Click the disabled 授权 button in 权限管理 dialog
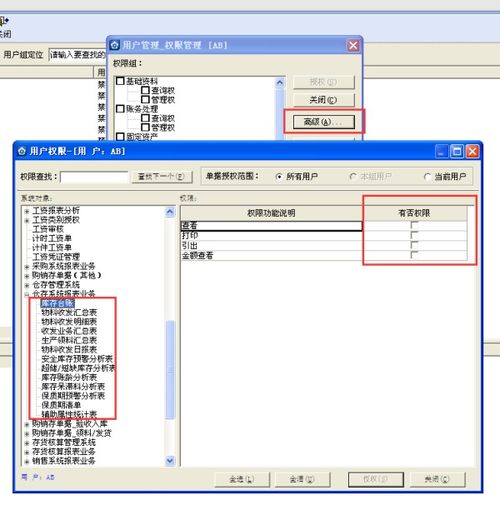The width and height of the screenshot is (500, 510). (323, 82)
